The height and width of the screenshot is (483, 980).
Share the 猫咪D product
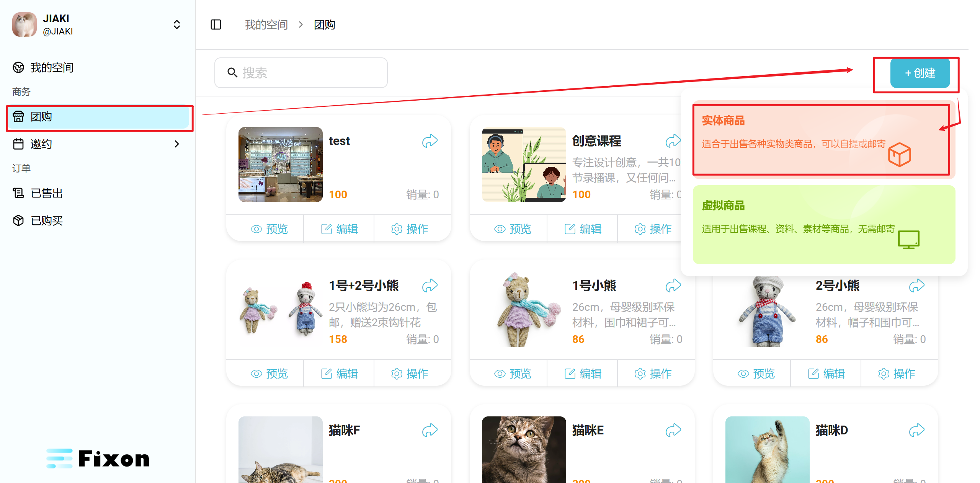point(916,430)
